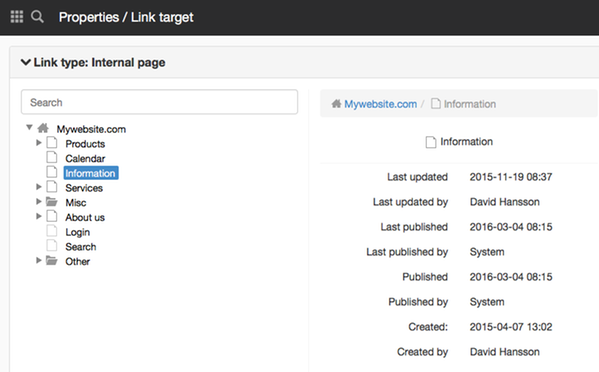Select the Services page
599x372 pixels.
pos(84,188)
